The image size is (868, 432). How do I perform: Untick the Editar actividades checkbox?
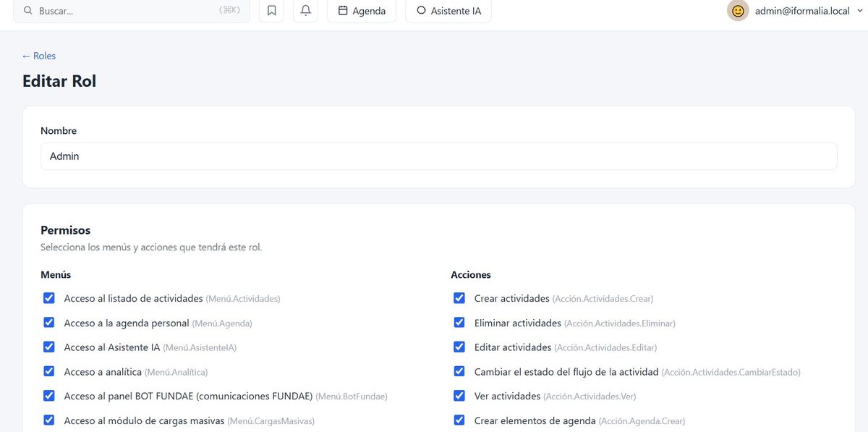459,347
